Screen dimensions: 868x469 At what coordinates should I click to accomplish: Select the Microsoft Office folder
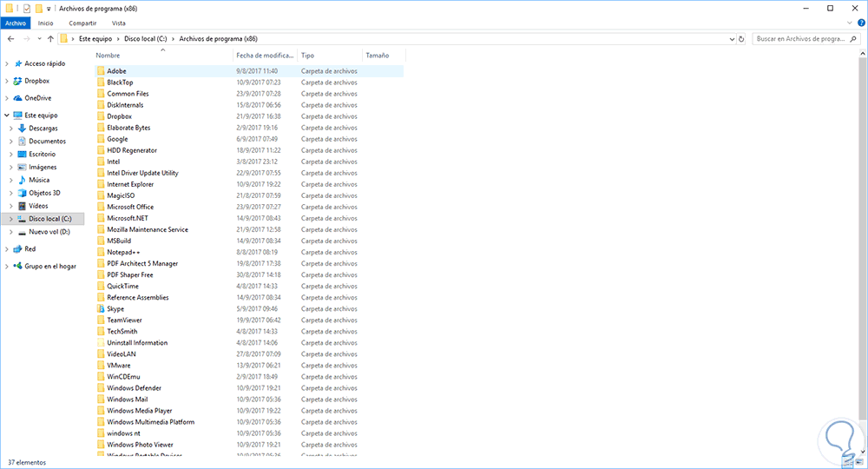[130, 207]
